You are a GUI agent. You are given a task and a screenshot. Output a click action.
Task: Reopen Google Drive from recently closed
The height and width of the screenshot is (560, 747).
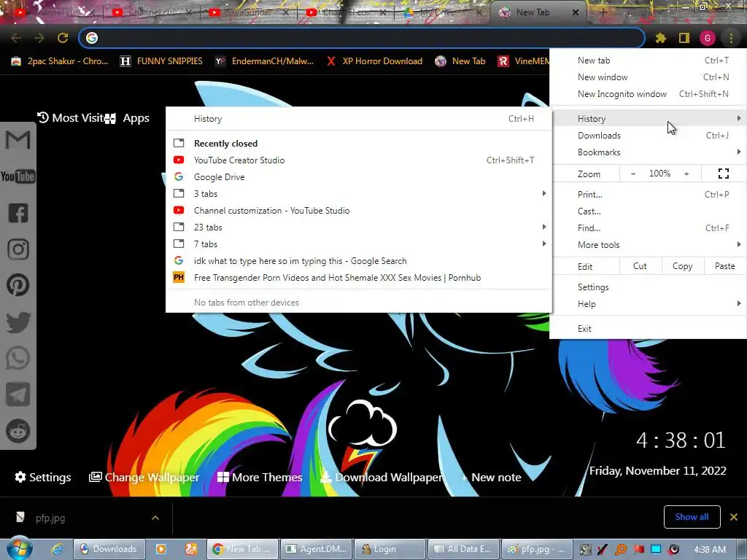click(359, 176)
